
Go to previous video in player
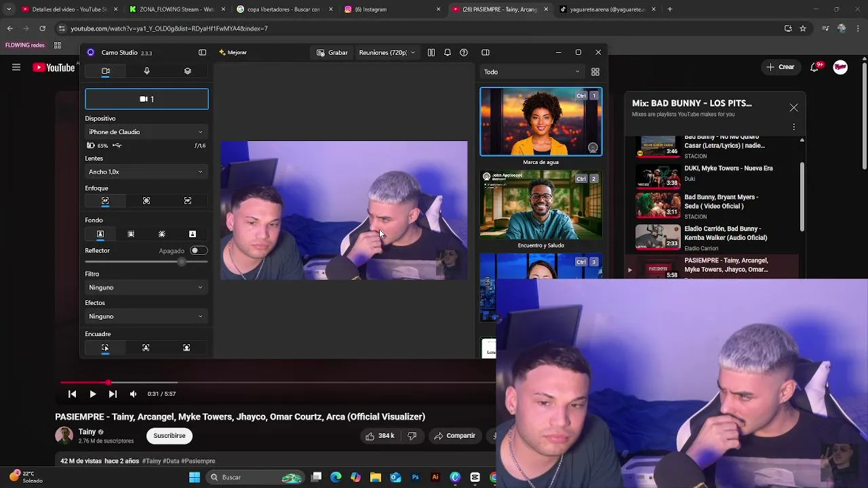[x=73, y=394]
